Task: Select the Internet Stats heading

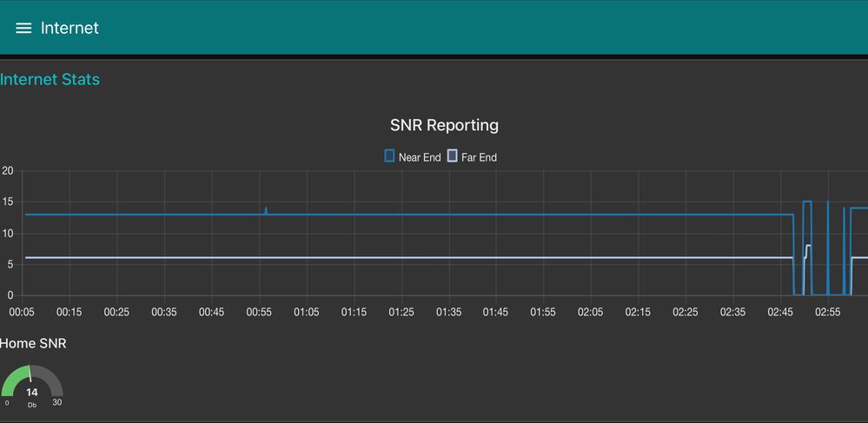Action: click(50, 80)
